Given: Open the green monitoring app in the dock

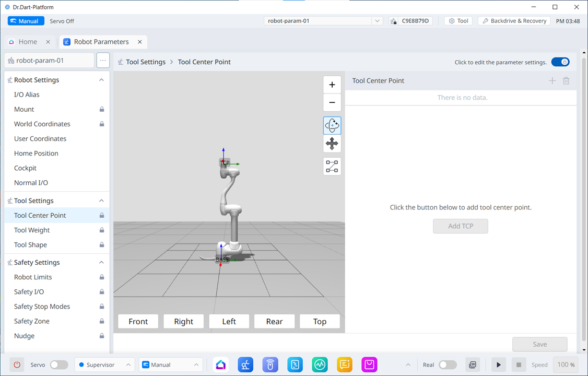Looking at the screenshot, I should click(x=320, y=365).
